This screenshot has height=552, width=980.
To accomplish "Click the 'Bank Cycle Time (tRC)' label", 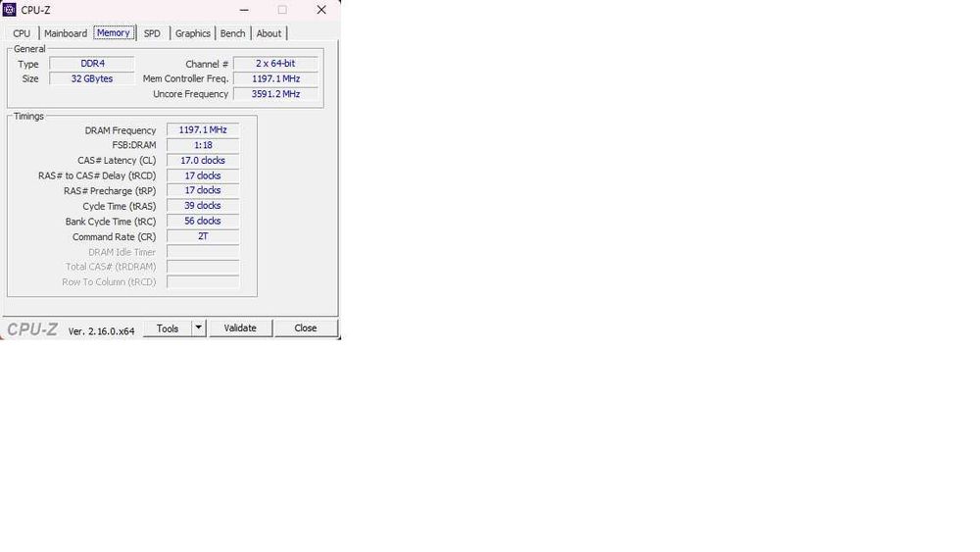I will click(x=111, y=222).
